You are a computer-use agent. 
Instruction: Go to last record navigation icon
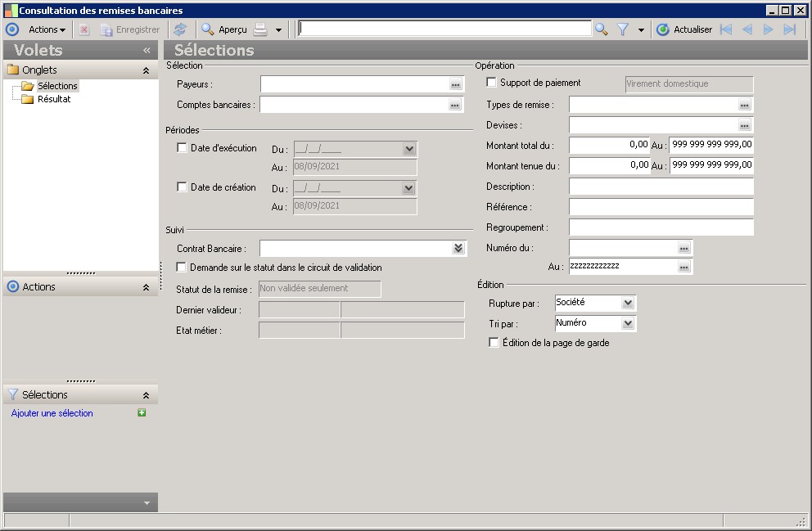[790, 29]
